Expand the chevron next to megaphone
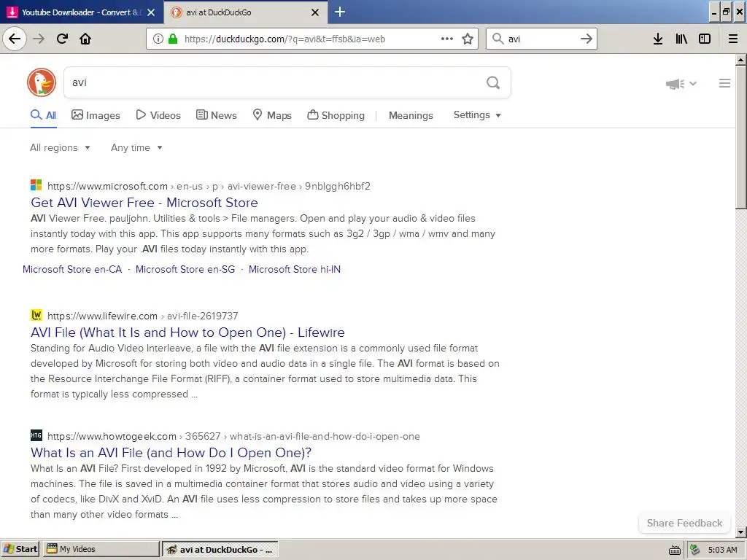Screen dimensions: 747x560 [x=693, y=84]
